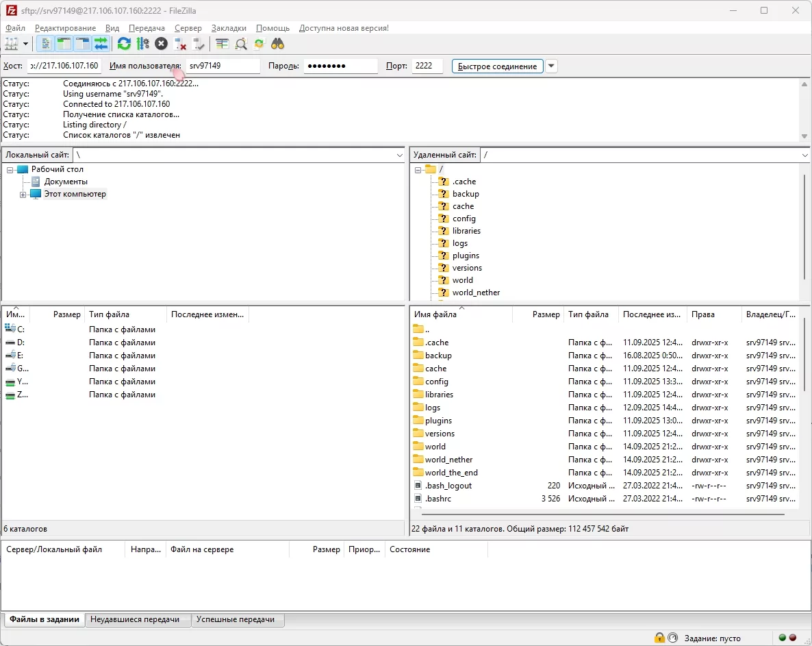Cancel current operation via black X icon
The image size is (812, 646).
(160, 43)
